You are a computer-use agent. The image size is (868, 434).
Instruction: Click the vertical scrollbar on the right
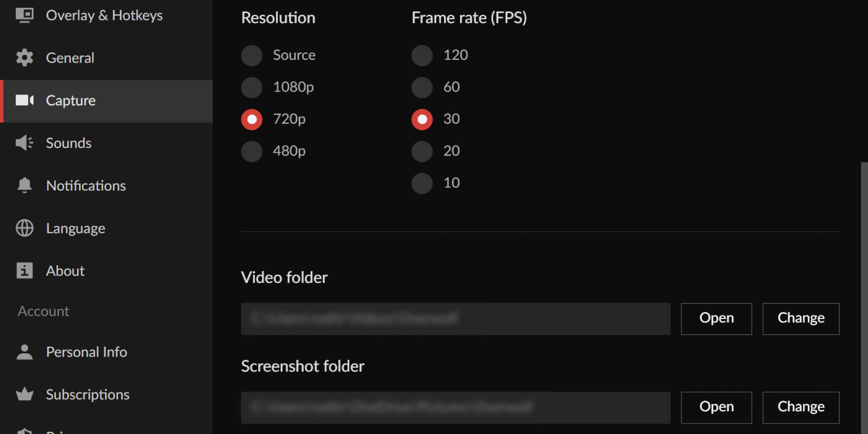click(864, 298)
